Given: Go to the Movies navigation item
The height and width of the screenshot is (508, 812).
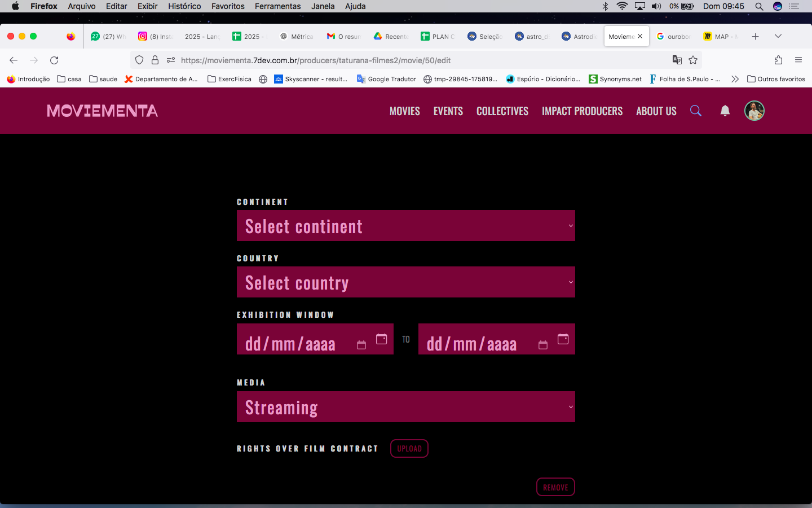Looking at the screenshot, I should point(404,111).
